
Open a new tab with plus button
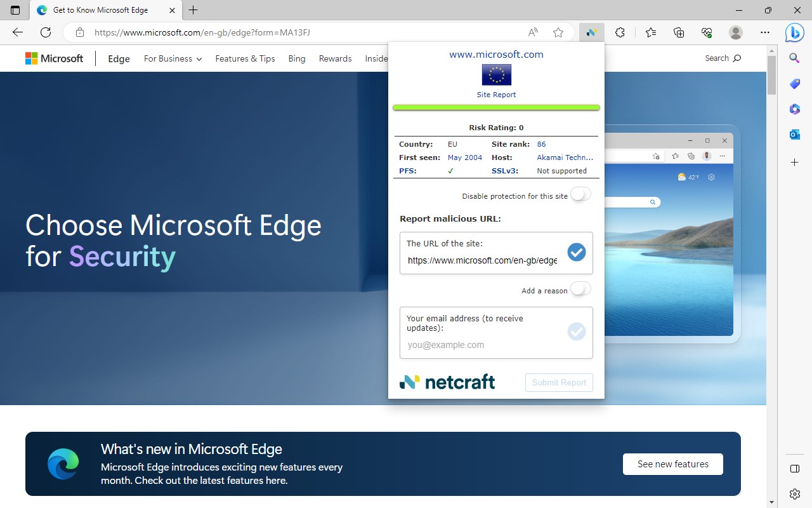193,10
